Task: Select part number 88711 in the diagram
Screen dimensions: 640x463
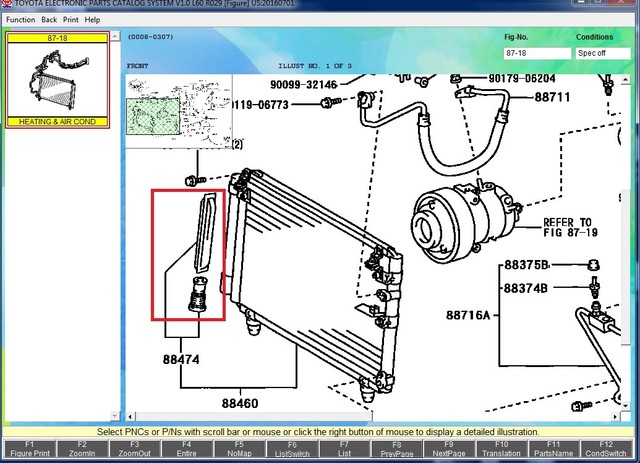Action: [552, 97]
